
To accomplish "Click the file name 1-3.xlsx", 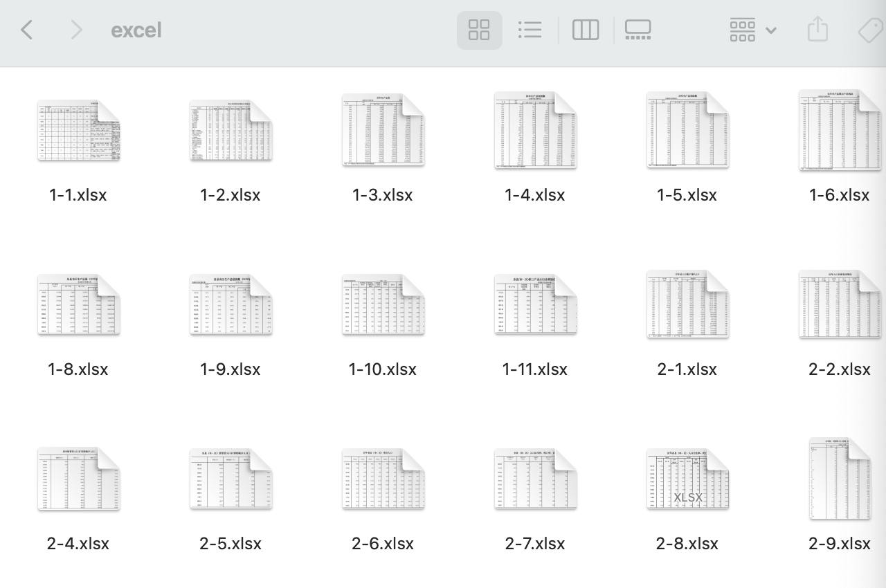I will tap(383, 195).
